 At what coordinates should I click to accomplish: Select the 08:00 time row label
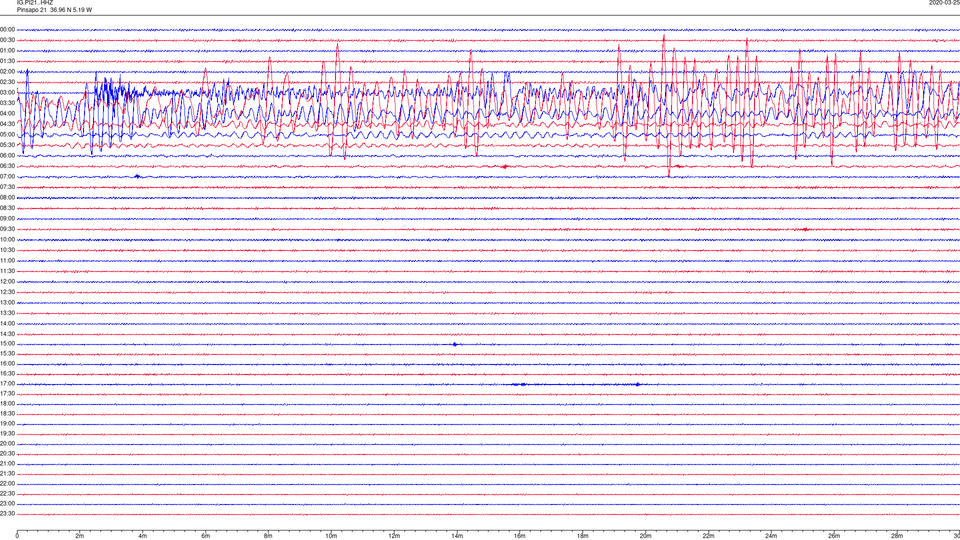point(7,198)
